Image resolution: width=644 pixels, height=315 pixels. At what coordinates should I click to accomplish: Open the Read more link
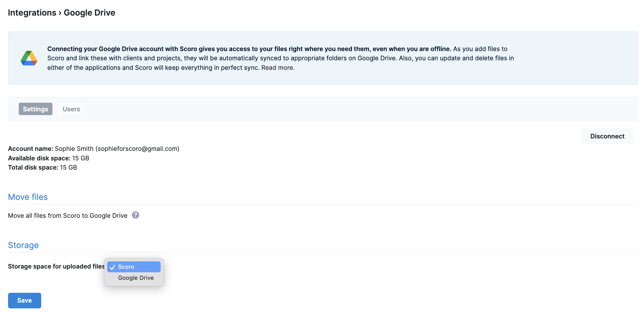pyautogui.click(x=278, y=67)
